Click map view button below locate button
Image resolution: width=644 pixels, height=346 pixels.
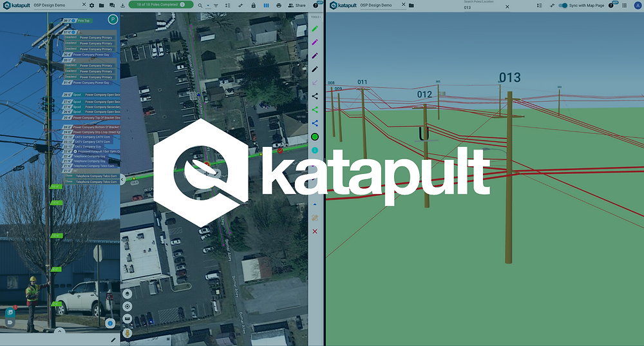(x=128, y=319)
